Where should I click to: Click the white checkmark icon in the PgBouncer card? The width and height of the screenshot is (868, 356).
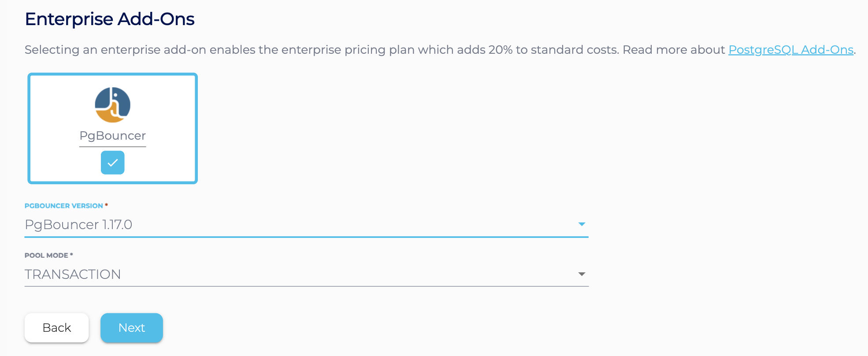[113, 163]
